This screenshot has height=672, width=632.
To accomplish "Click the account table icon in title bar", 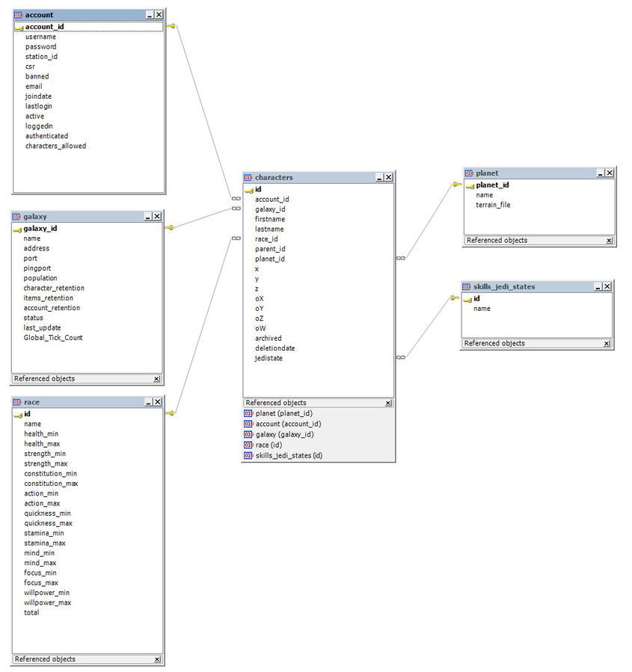I will click(19, 15).
